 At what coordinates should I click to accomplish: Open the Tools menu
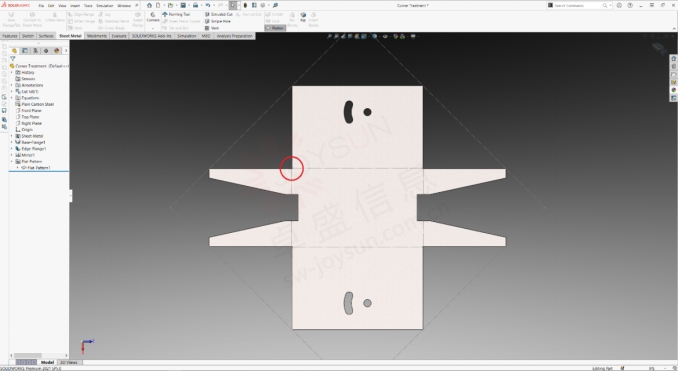[x=88, y=6]
